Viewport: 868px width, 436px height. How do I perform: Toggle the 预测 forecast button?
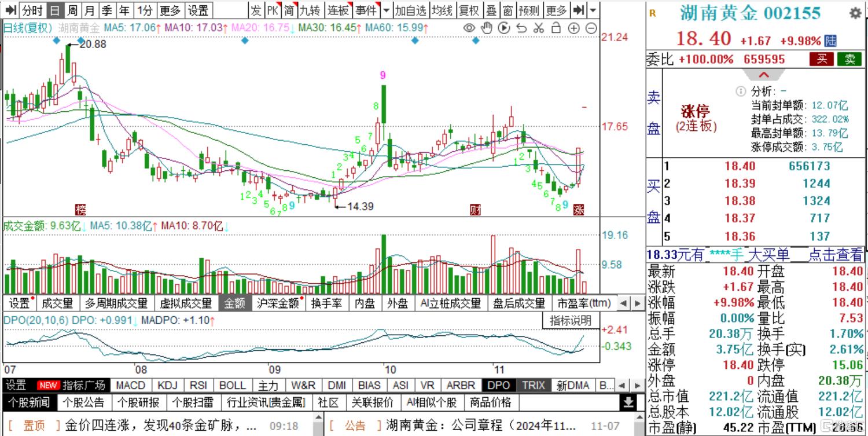click(x=529, y=10)
